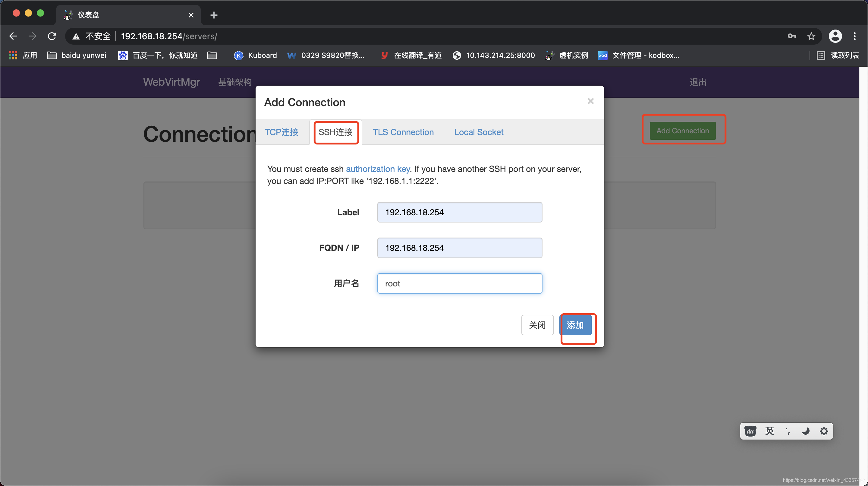Click the 关闭 button to cancel
This screenshot has width=868, height=486.
tap(536, 325)
